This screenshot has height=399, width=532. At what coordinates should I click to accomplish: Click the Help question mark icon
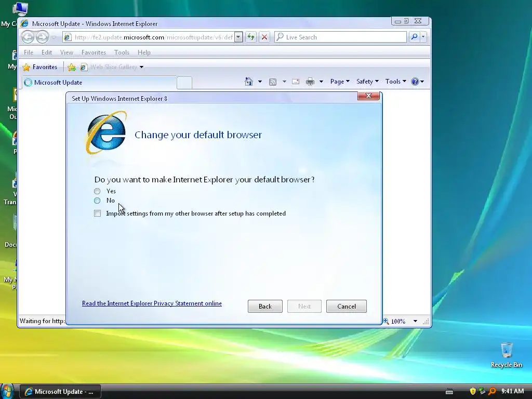pyautogui.click(x=415, y=82)
